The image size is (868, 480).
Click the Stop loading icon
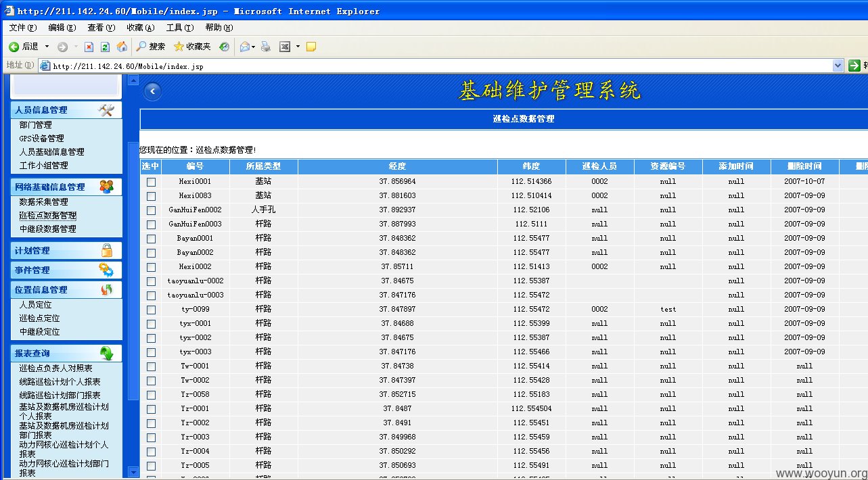89,47
